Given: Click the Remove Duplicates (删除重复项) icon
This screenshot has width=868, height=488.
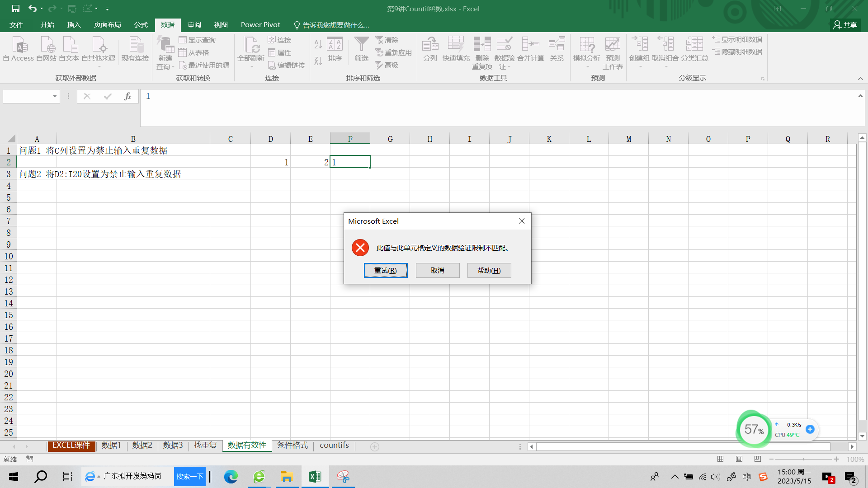Looking at the screenshot, I should (x=482, y=45).
